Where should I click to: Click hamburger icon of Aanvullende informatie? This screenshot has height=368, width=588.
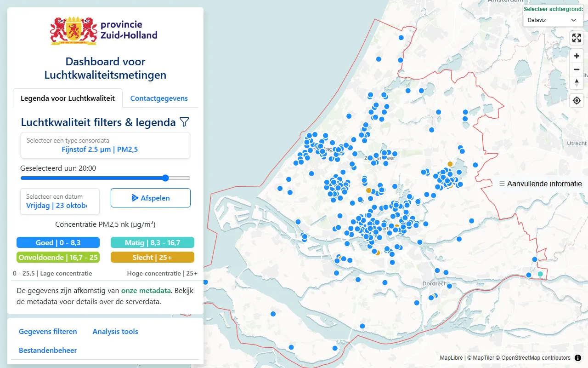(502, 184)
